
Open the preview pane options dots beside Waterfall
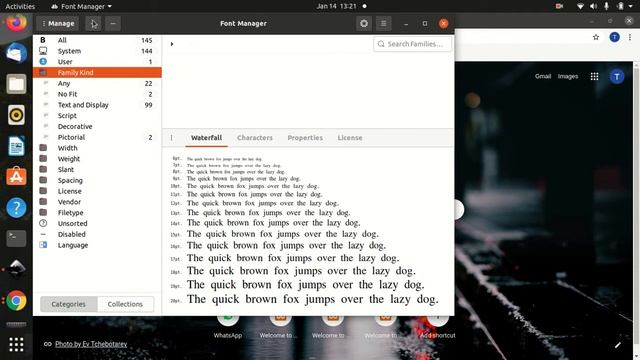171,138
